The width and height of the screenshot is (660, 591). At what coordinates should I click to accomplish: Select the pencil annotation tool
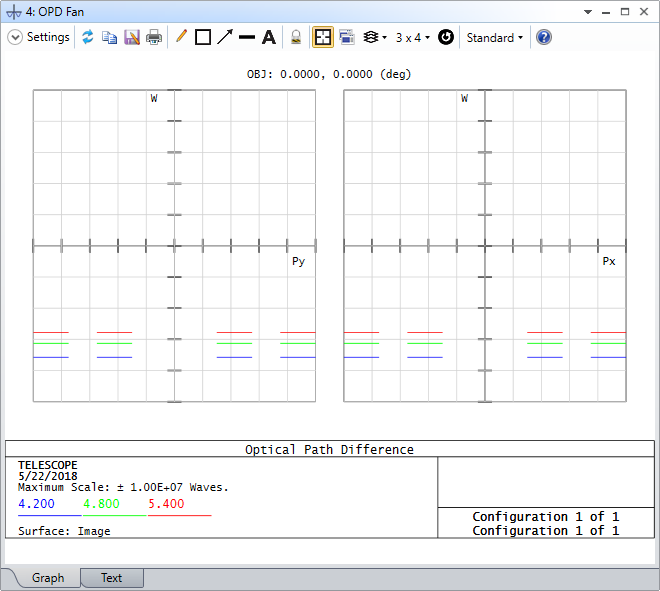181,37
